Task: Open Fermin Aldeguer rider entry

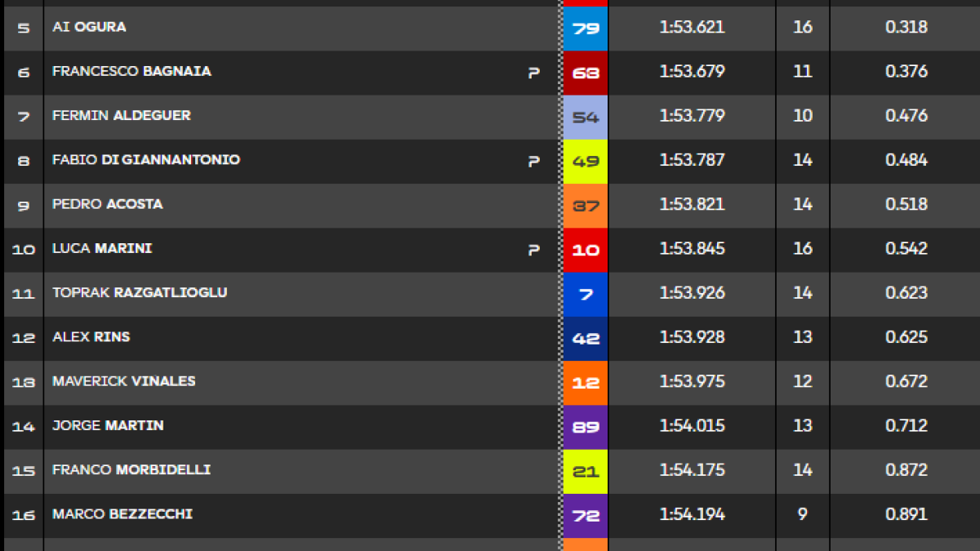Action: pos(122,115)
